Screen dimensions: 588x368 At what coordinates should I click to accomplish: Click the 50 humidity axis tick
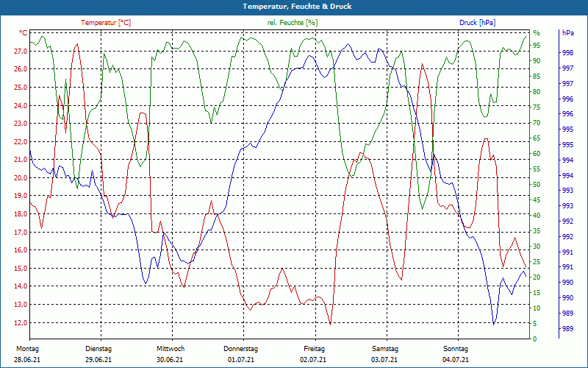[x=537, y=185]
